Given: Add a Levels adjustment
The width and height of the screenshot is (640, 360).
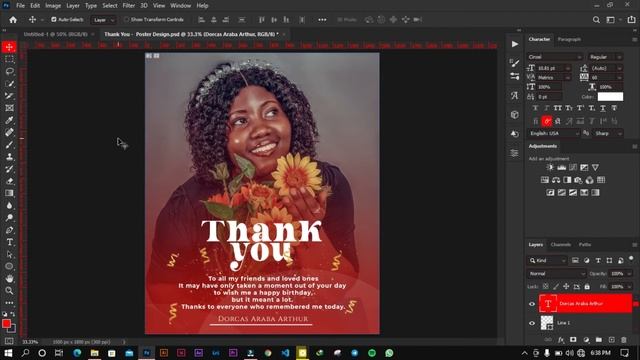Looking at the screenshot, I should pos(562,167).
